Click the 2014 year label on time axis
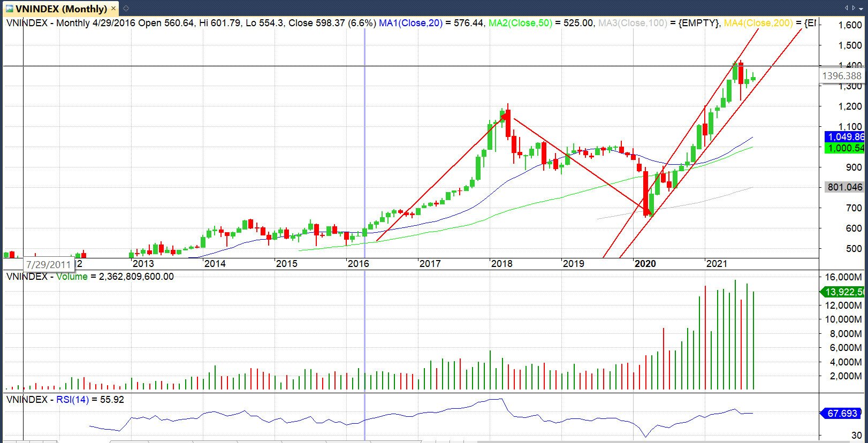Image resolution: width=868 pixels, height=443 pixels. (215, 264)
